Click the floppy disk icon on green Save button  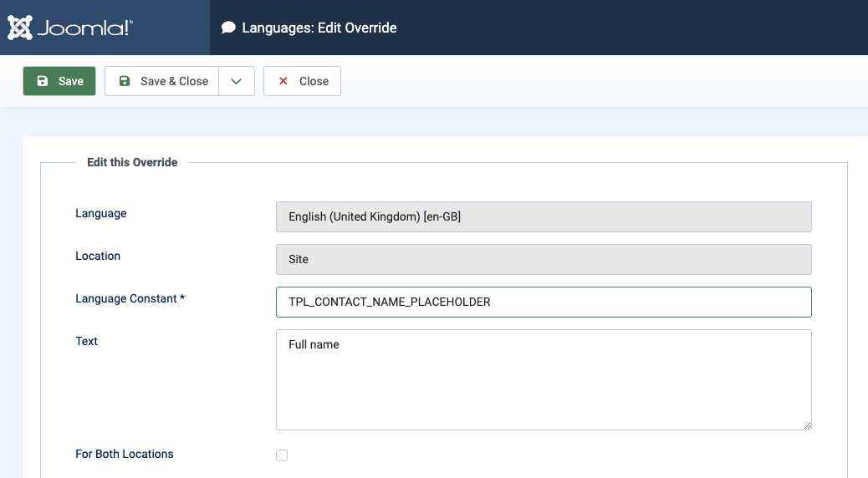43,81
